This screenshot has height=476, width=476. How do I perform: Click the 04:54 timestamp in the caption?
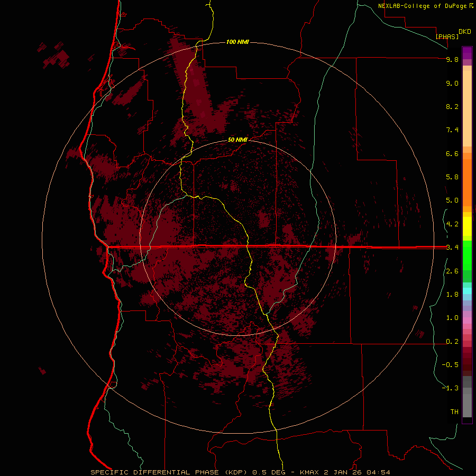coord(378,472)
